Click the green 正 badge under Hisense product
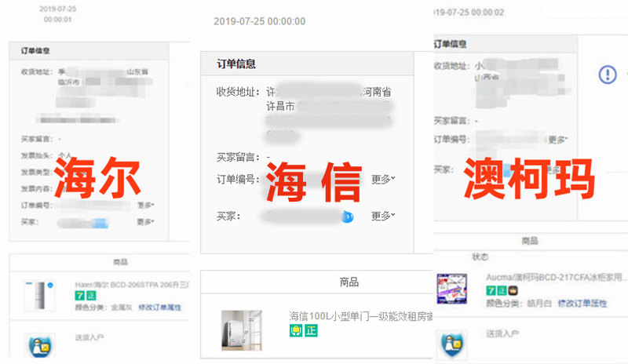The height and width of the screenshot is (364, 628). click(312, 331)
